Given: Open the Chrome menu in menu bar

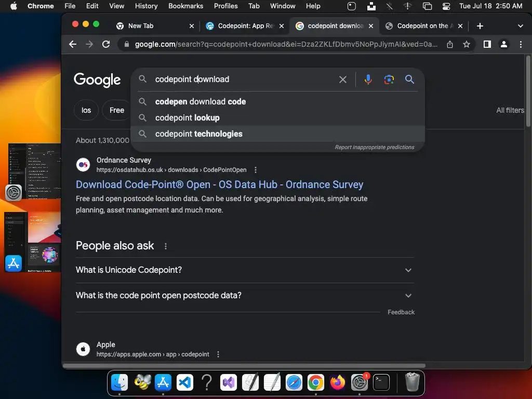Looking at the screenshot, I should coord(41,6).
